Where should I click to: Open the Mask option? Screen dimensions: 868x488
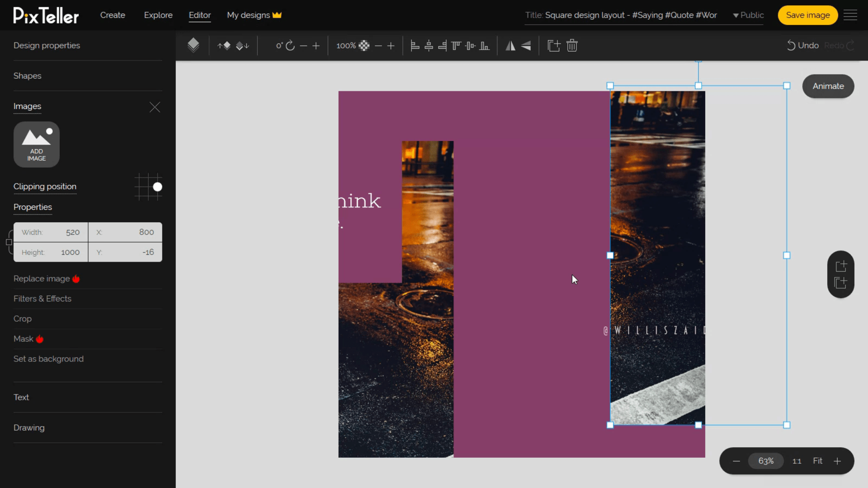coord(28,339)
